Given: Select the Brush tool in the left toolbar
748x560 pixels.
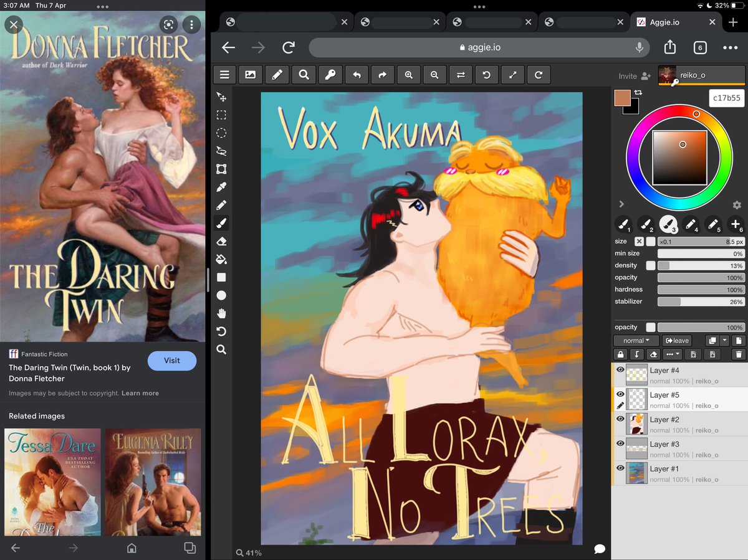Looking at the screenshot, I should 221,223.
